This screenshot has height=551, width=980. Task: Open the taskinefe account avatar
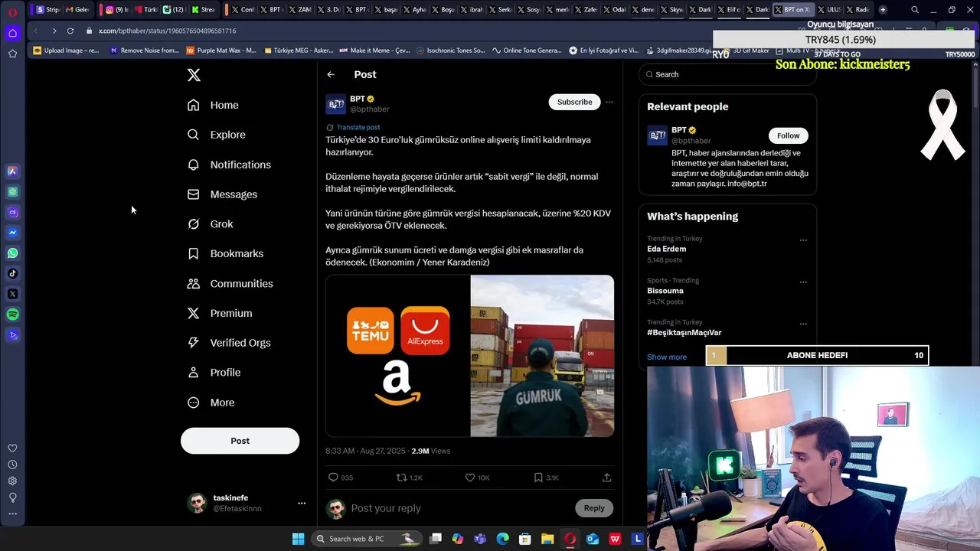tap(198, 503)
